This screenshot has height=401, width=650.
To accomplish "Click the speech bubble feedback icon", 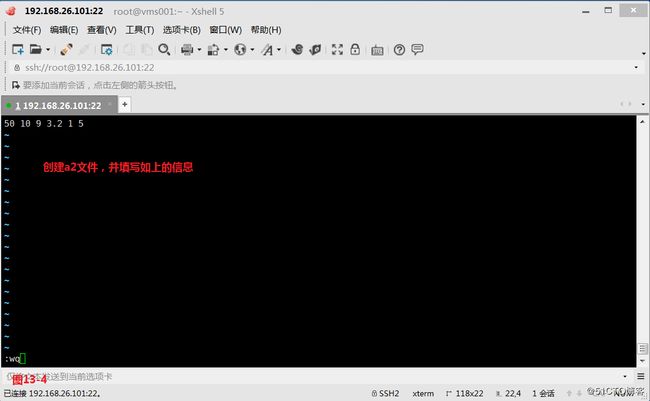I will (x=417, y=49).
